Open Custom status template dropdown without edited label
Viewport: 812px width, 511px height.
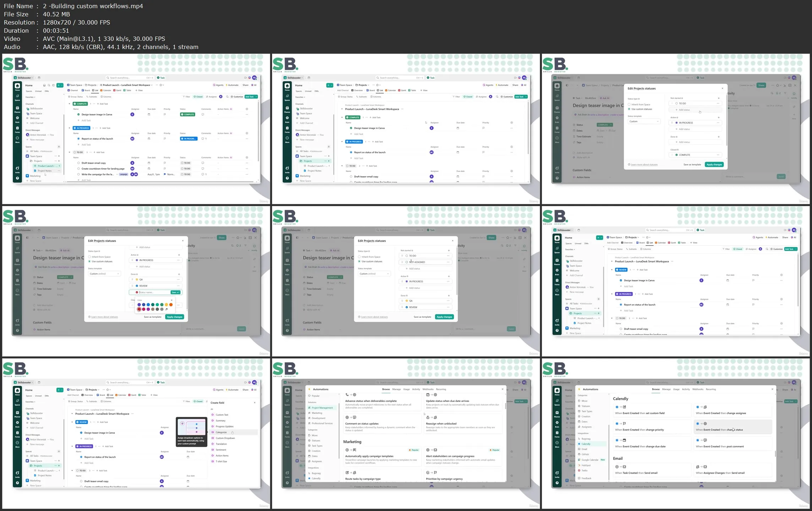pyautogui.click(x=644, y=121)
